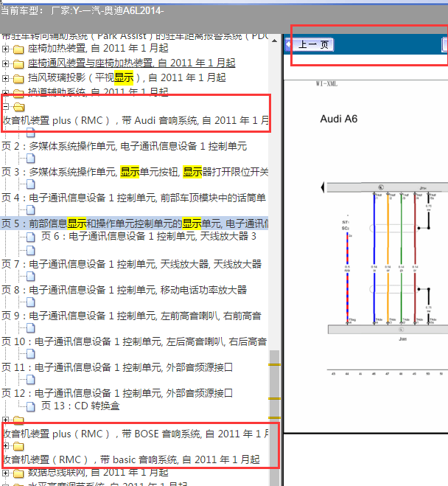Click folder icon of 挡风玻璃投影
This screenshot has height=486, width=448.
pyautogui.click(x=18, y=78)
